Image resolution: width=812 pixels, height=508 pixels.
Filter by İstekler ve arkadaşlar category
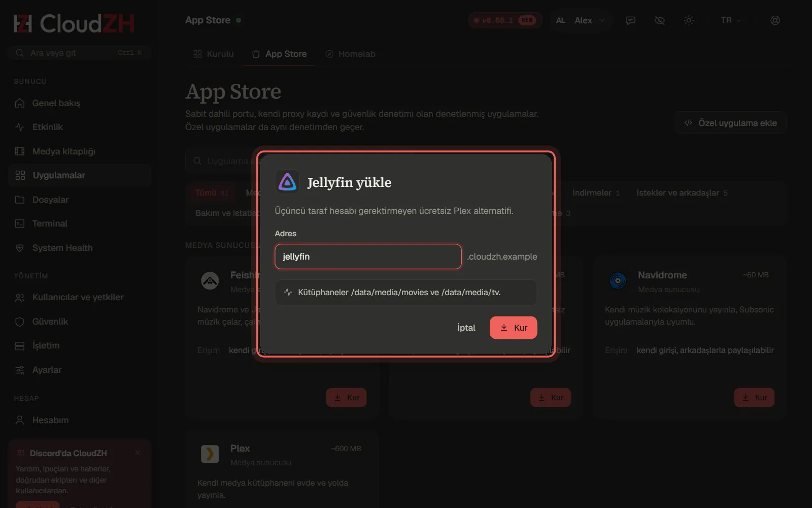(682, 193)
